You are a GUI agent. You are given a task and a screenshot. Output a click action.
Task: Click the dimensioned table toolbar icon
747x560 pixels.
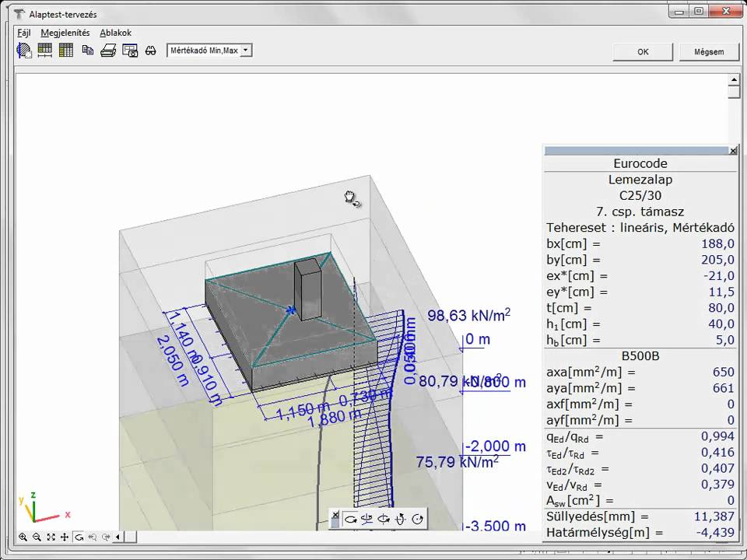(x=45, y=50)
